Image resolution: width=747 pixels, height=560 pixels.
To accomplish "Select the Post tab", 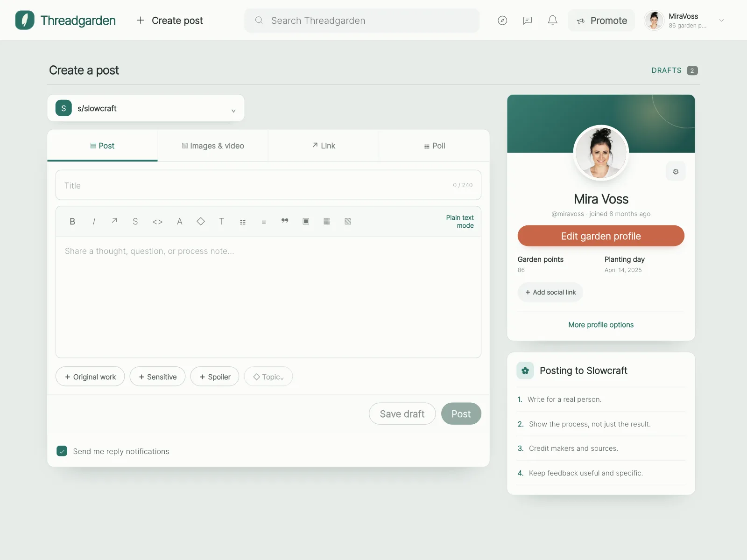I will 102,146.
